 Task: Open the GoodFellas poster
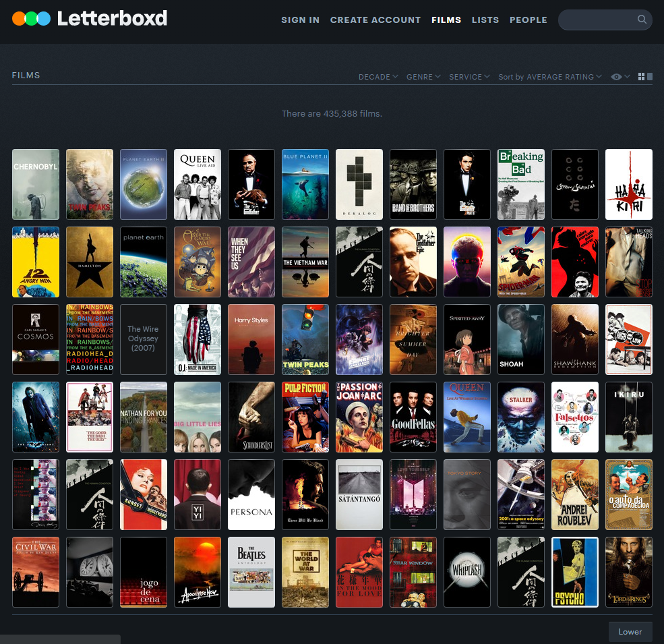tap(413, 417)
